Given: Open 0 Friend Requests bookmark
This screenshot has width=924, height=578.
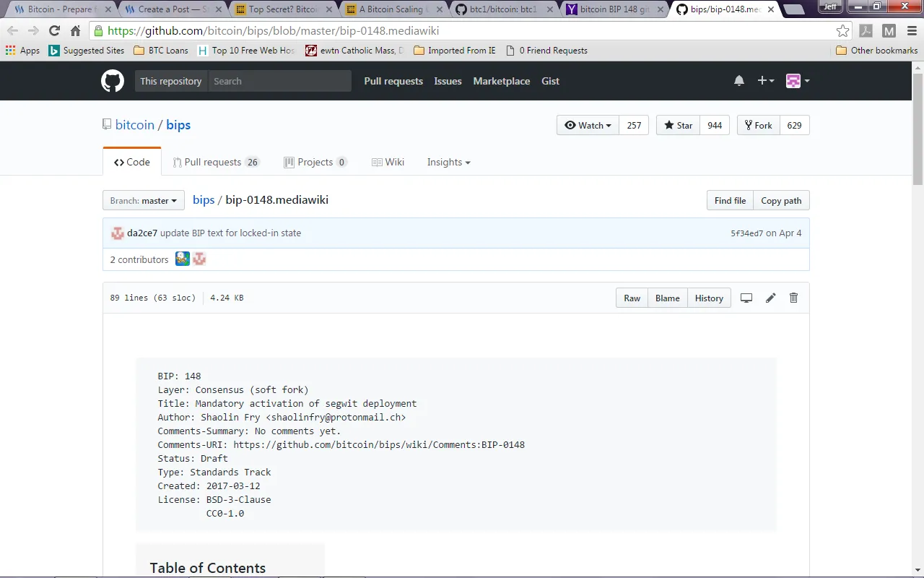Looking at the screenshot, I should point(546,51).
